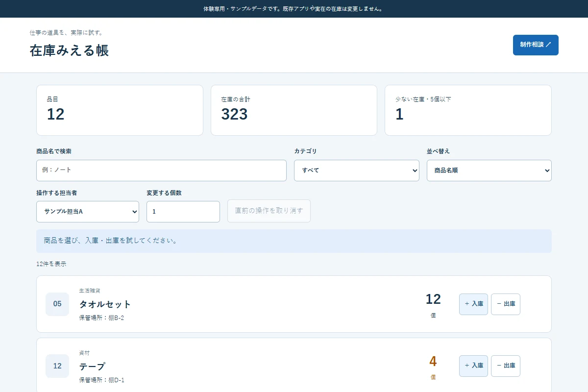Click the 生活雑貨 category label
Viewport: 588px width, 392px height.
click(x=90, y=291)
